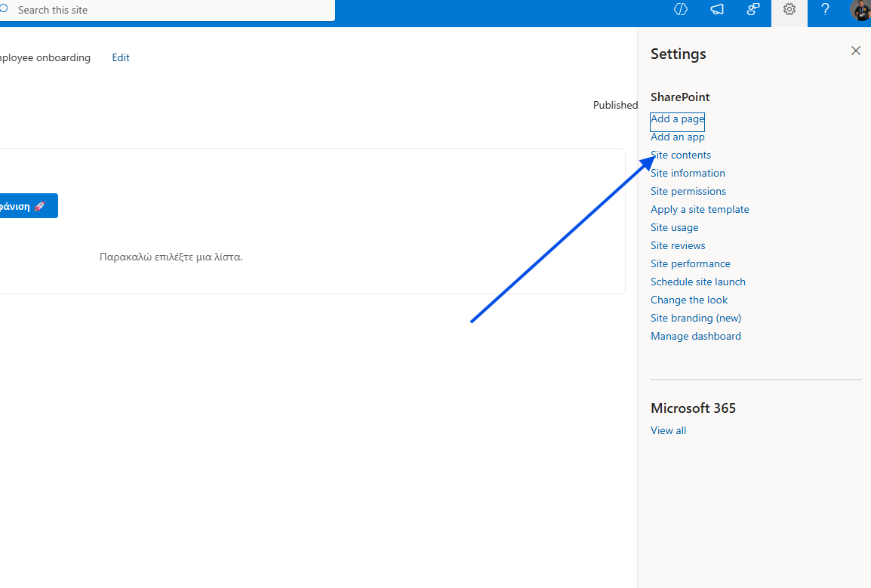Open Site information

point(688,174)
